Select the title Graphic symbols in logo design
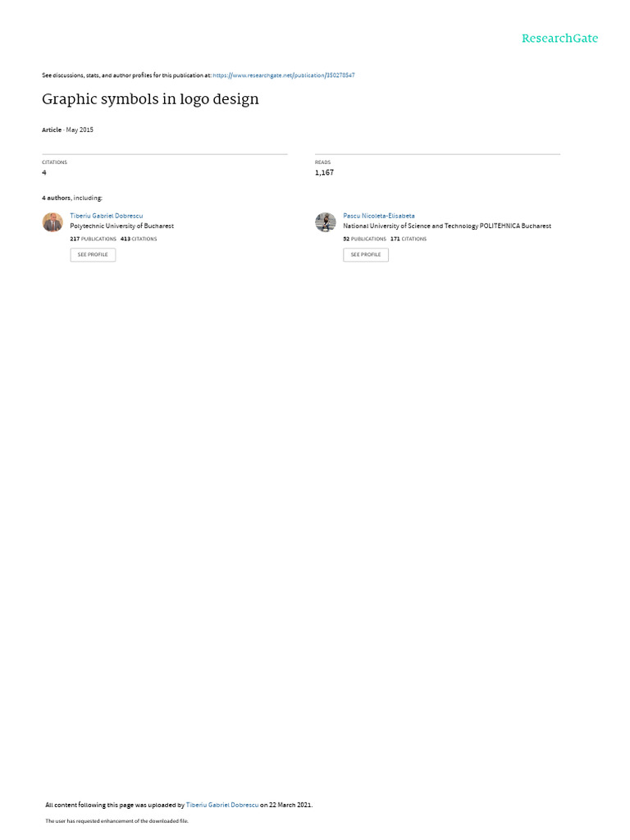 [151, 99]
